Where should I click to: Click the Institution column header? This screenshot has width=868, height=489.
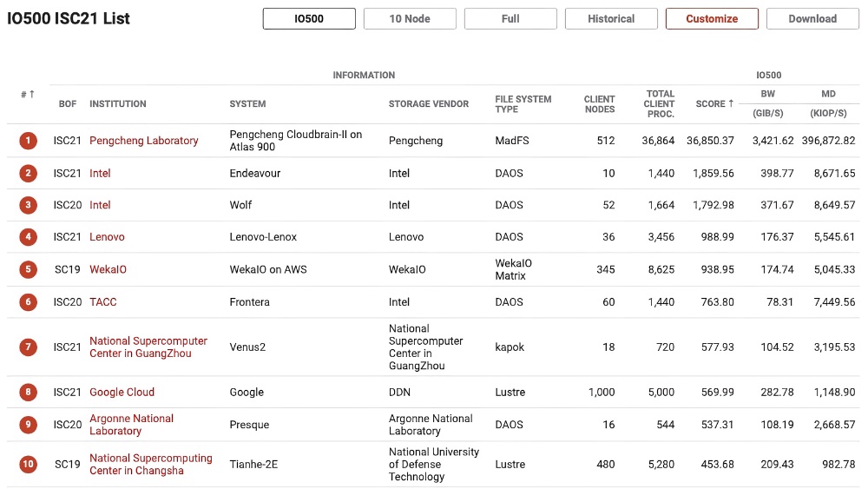[118, 104]
